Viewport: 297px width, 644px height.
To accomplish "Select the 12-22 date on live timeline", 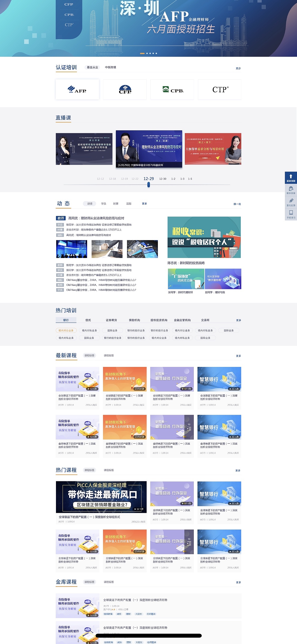I will pyautogui.click(x=135, y=179).
